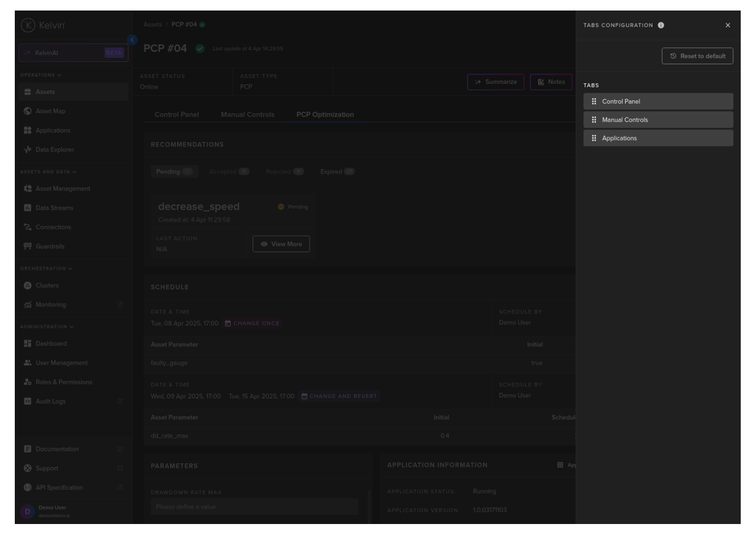
Task: Collapse the Operations section
Action: 41,75
